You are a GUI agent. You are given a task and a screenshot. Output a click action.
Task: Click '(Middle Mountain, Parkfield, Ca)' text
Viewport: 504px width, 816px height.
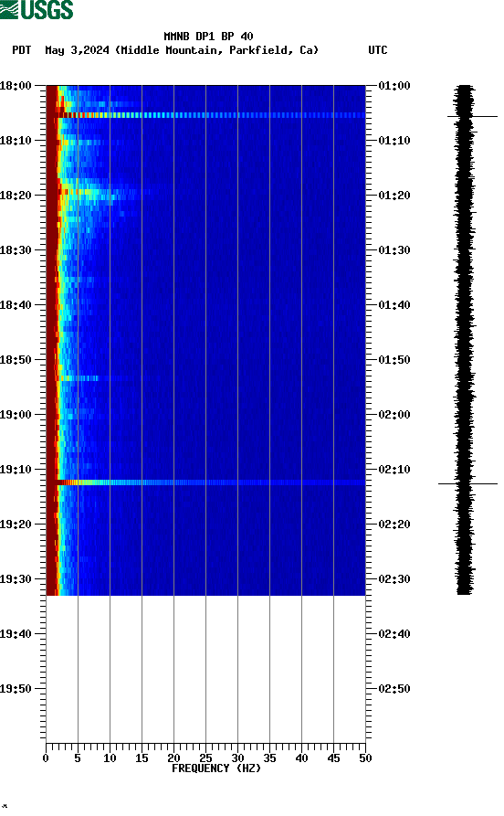tap(216, 50)
